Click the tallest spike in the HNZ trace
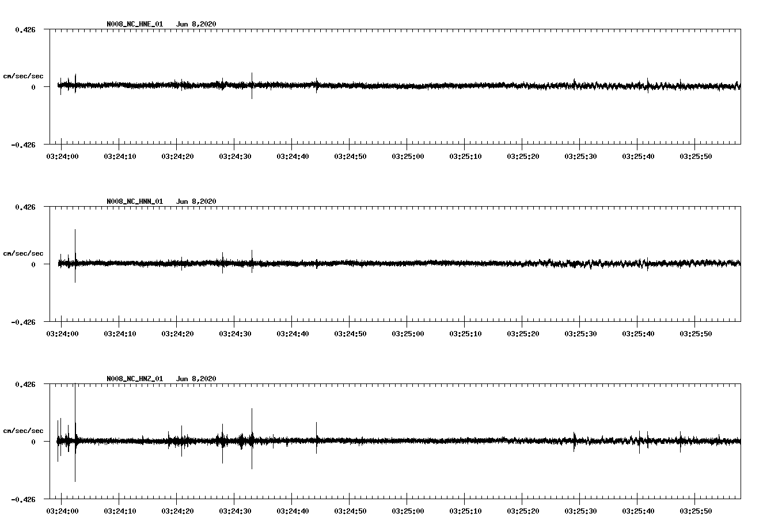Screen dimensions: 782x532 coord(75,432)
